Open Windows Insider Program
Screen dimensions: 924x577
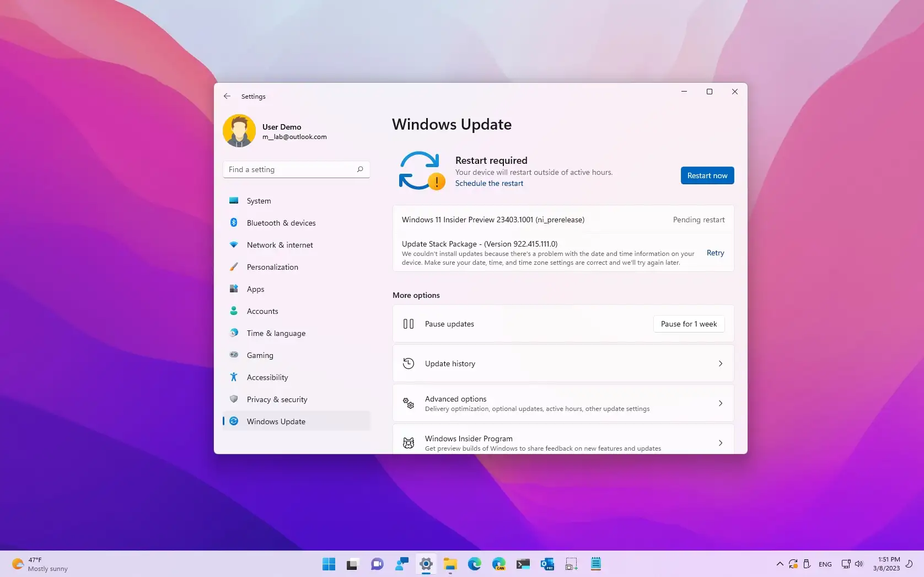click(x=563, y=440)
